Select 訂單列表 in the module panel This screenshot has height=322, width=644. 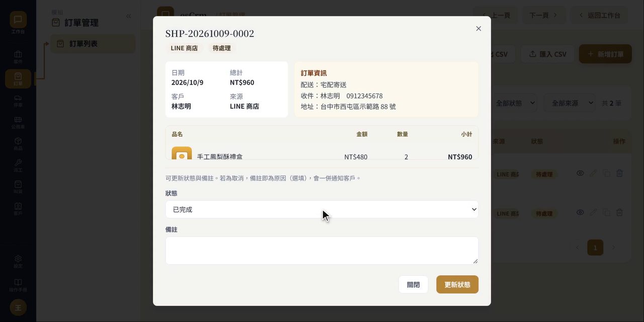pos(93,44)
